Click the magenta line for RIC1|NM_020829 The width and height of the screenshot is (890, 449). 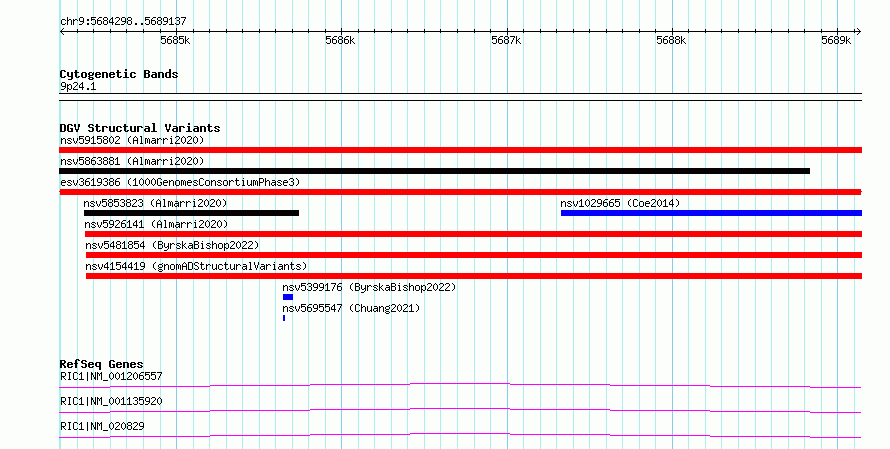point(460,435)
